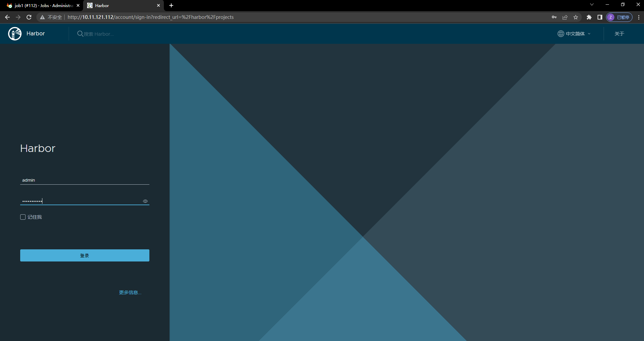This screenshot has width=644, height=341.
Task: Focus the Harbor search field
Action: tap(99, 34)
